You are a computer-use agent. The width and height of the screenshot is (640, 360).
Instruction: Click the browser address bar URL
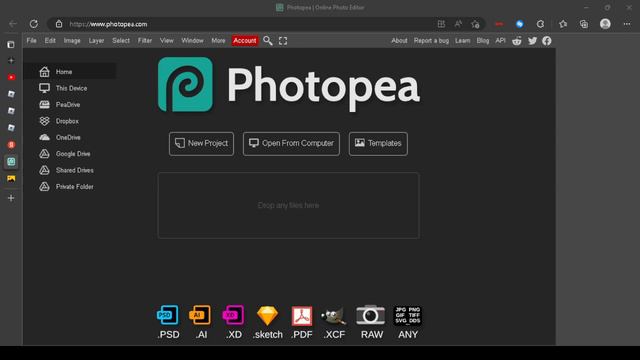108,24
